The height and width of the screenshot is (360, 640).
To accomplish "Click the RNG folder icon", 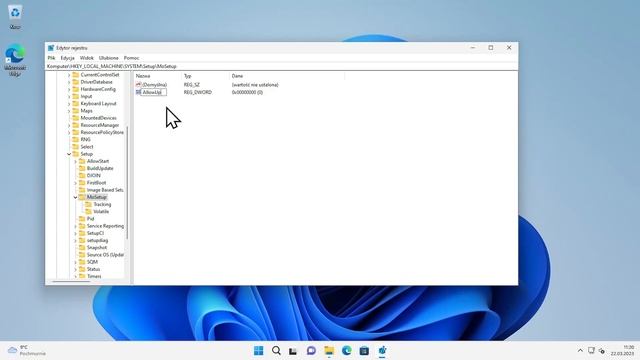I will click(76, 139).
